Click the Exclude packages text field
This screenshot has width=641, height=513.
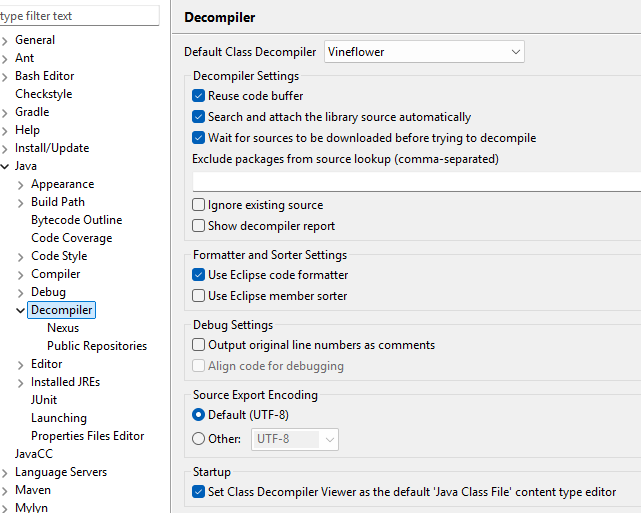[416, 182]
